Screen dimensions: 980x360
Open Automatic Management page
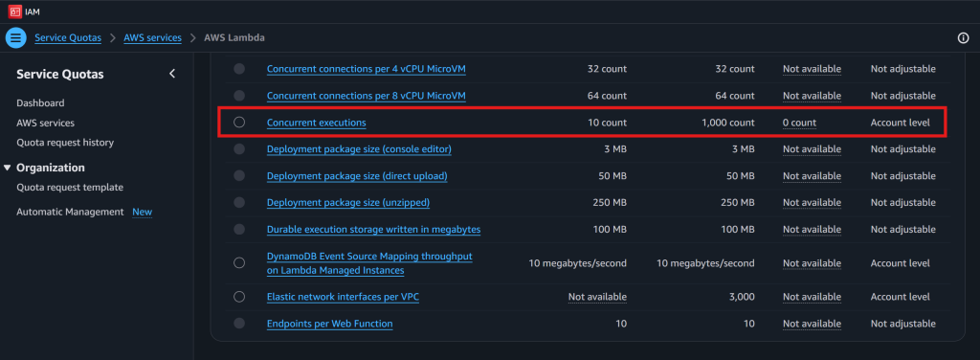pyautogui.click(x=70, y=212)
